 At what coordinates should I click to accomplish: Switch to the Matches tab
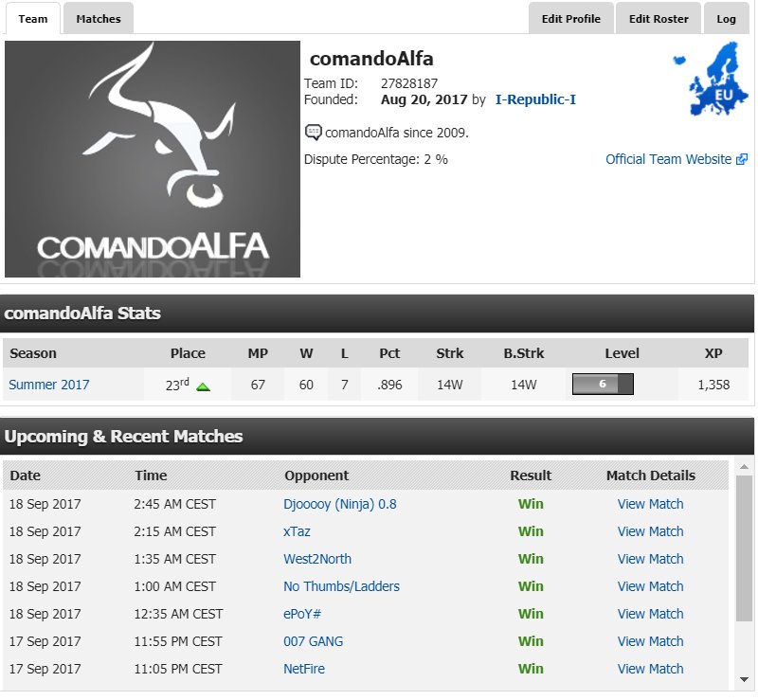(99, 19)
